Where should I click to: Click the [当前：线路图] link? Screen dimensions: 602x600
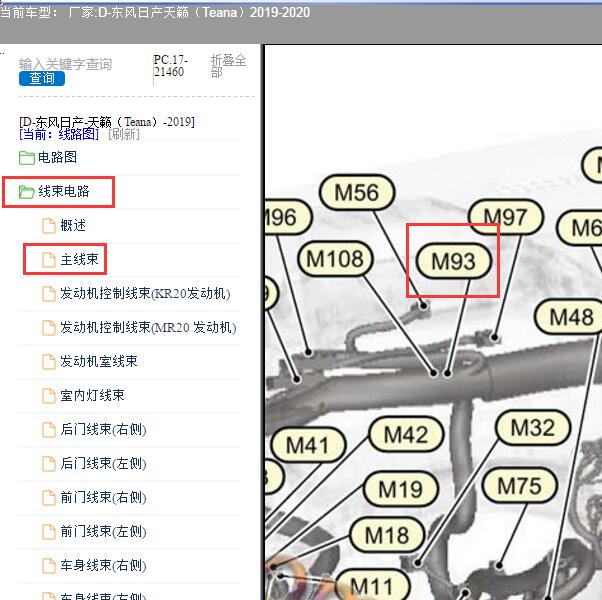pos(59,134)
